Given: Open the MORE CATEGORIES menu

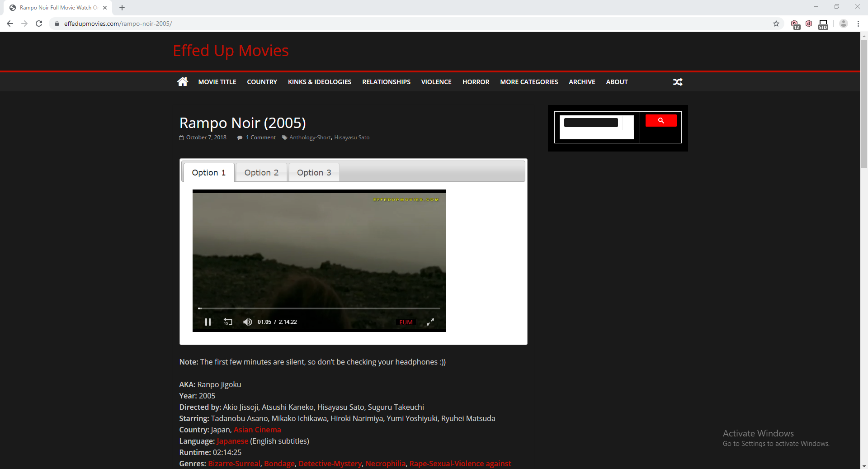Looking at the screenshot, I should [x=529, y=82].
